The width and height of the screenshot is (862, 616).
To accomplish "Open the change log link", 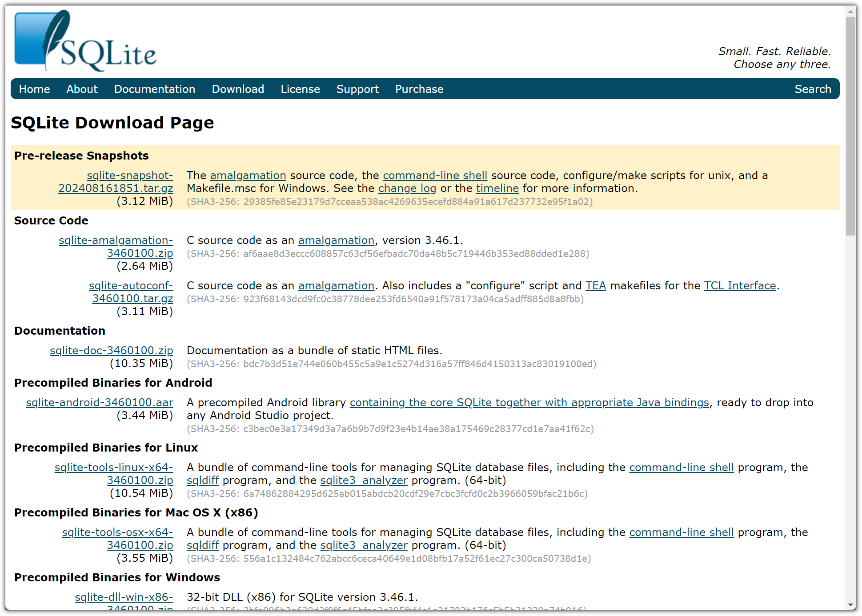I will click(x=407, y=188).
